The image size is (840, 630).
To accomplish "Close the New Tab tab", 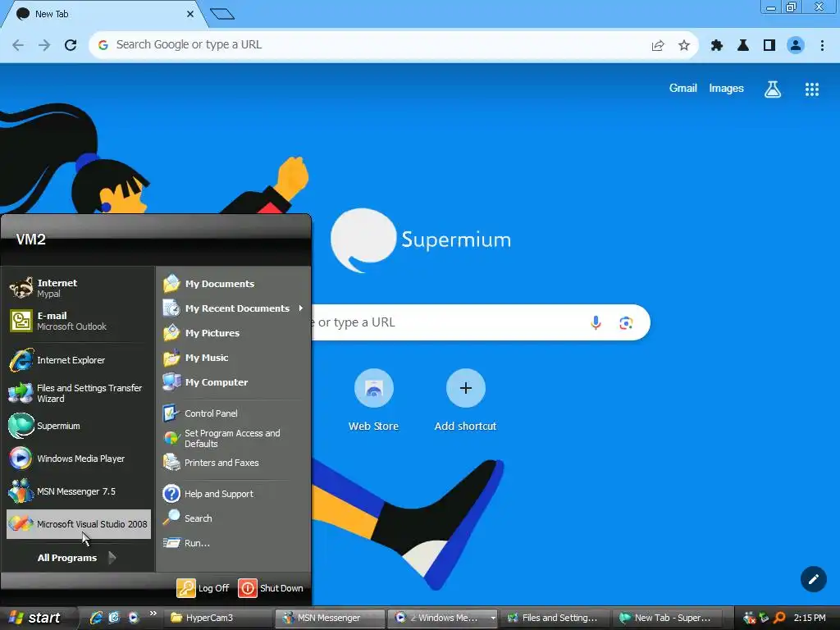I will 190,15.
